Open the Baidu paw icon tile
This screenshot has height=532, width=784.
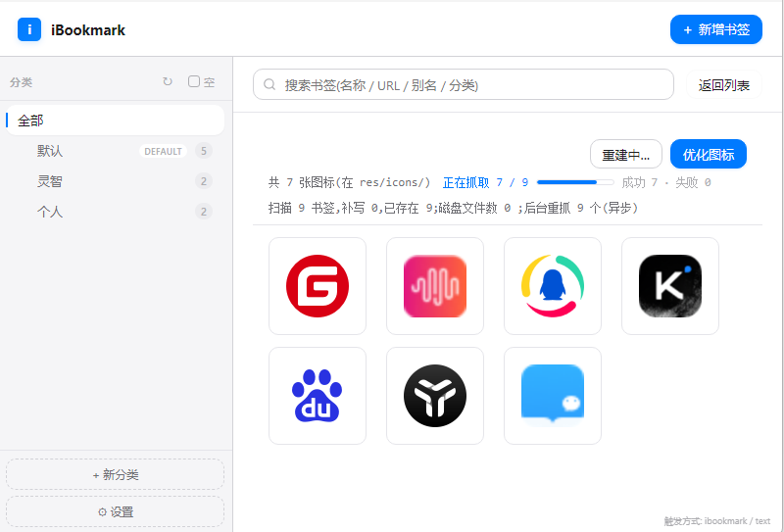[318, 396]
